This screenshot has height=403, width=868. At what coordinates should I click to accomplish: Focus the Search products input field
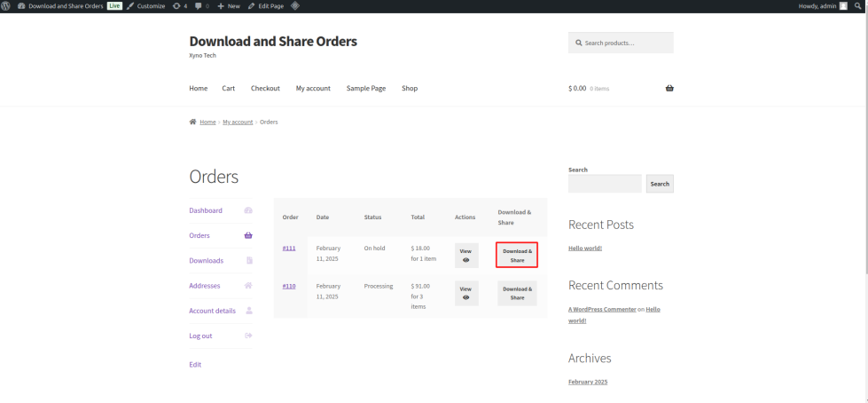coord(626,43)
